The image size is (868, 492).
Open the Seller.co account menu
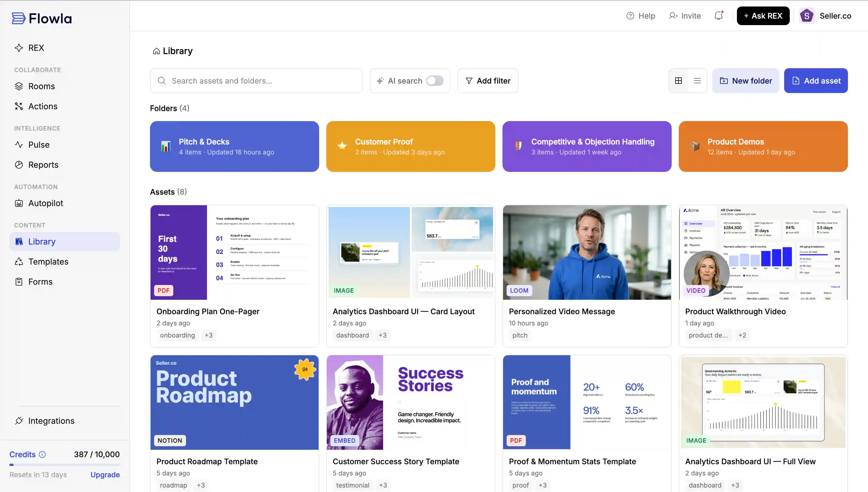coord(825,16)
